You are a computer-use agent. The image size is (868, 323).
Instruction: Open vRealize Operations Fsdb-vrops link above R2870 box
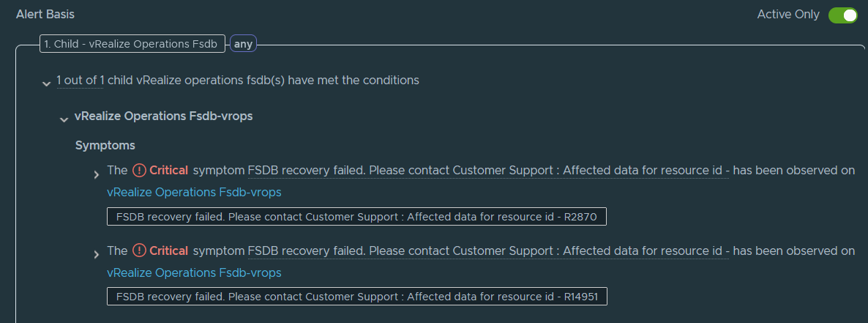coord(194,193)
